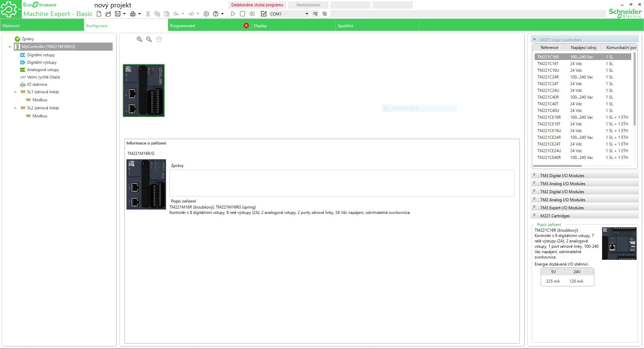Expand TM3 Digital I/O Modules section
The width and height of the screenshot is (644, 349).
pyautogui.click(x=534, y=175)
